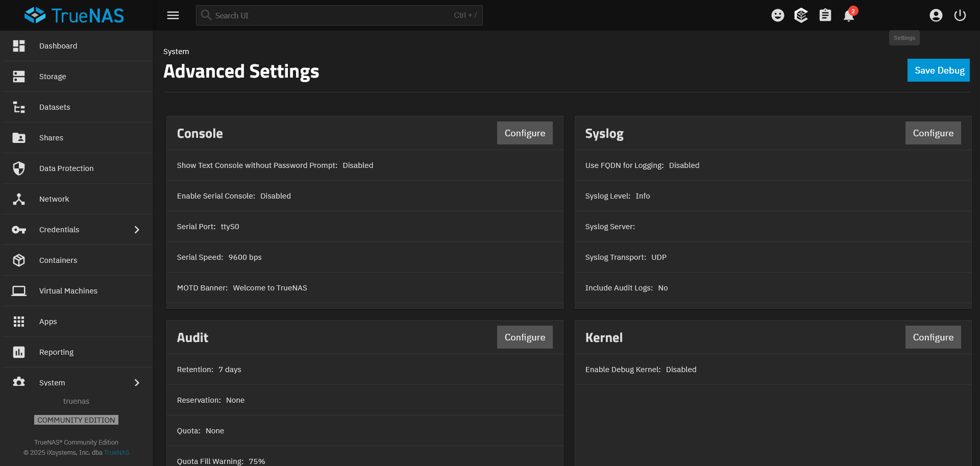The width and height of the screenshot is (980, 466).
Task: Click the 'Quota: None' row in Audit
Action: click(365, 431)
